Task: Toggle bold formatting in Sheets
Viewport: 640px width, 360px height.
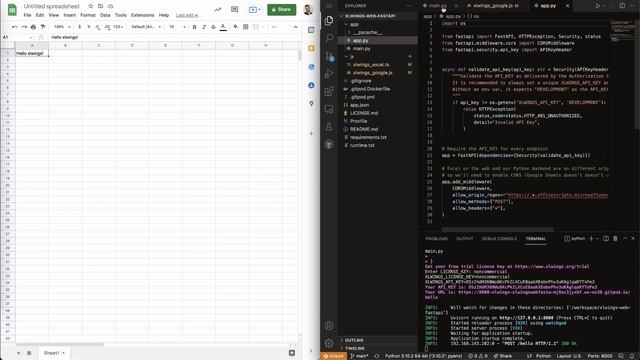Action: (194, 27)
